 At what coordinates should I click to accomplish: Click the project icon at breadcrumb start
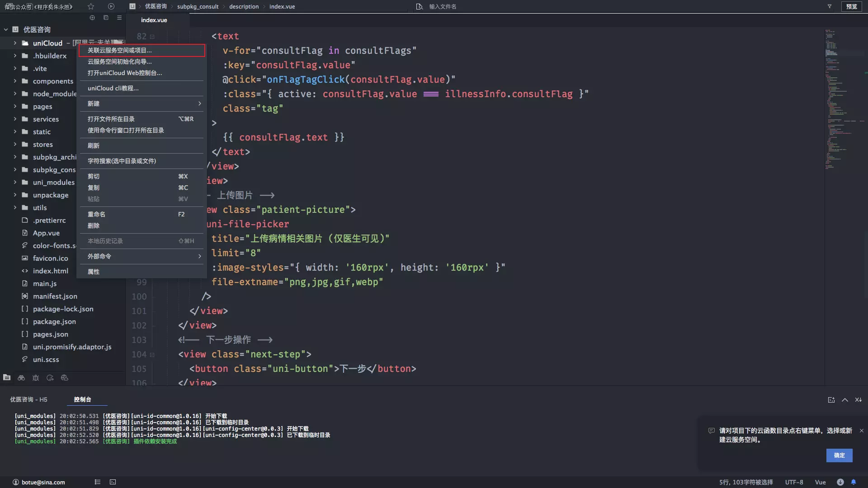(132, 6)
